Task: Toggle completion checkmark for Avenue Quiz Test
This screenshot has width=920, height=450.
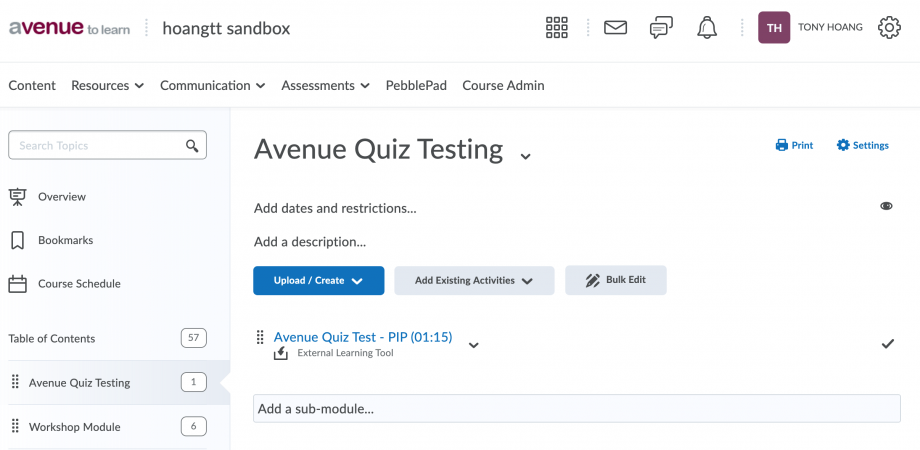Action: [x=888, y=344]
